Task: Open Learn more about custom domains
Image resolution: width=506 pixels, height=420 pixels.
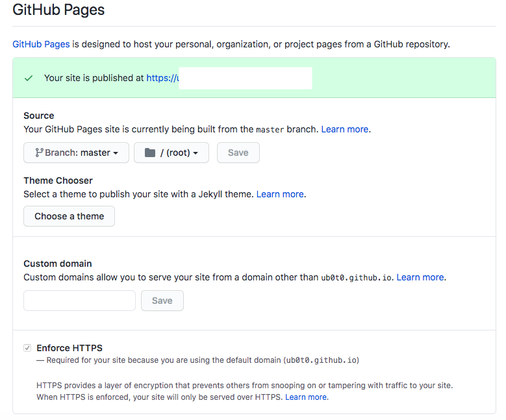Action: click(420, 277)
